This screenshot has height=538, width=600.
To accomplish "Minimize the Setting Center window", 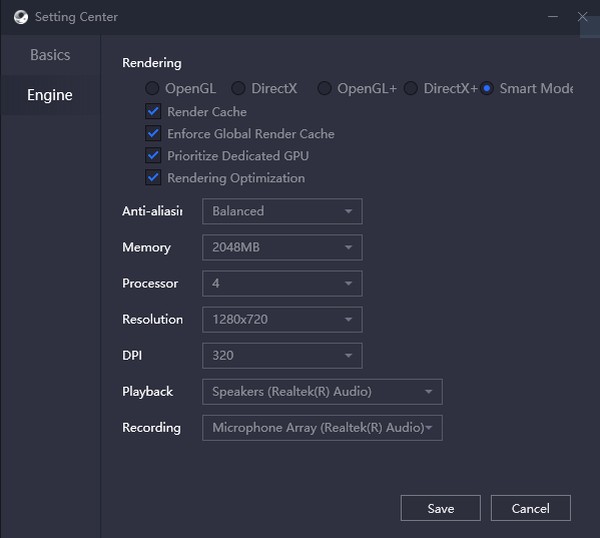I will point(553,17).
